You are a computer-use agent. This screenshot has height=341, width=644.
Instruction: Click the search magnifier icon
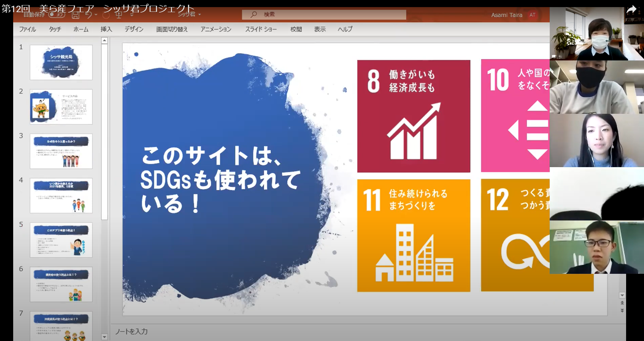click(254, 15)
